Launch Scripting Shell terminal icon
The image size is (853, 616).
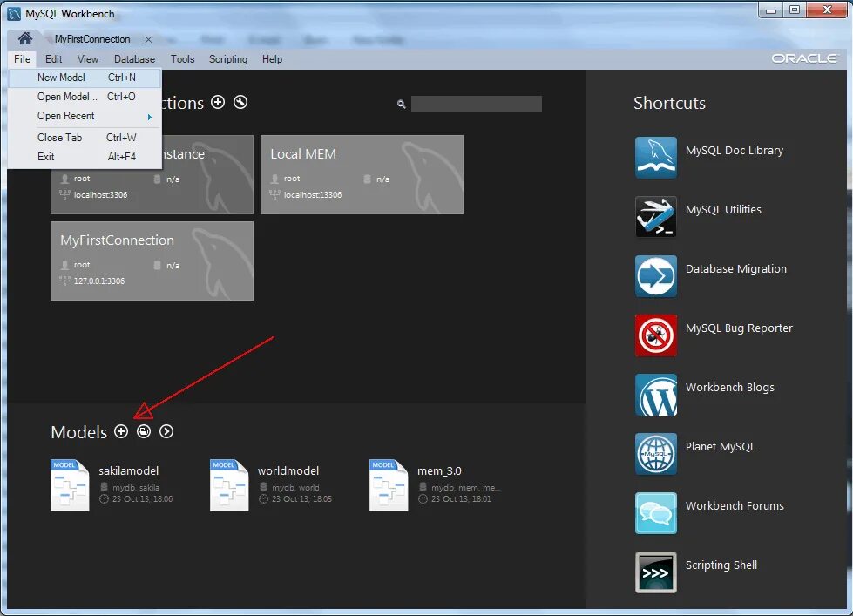655,572
